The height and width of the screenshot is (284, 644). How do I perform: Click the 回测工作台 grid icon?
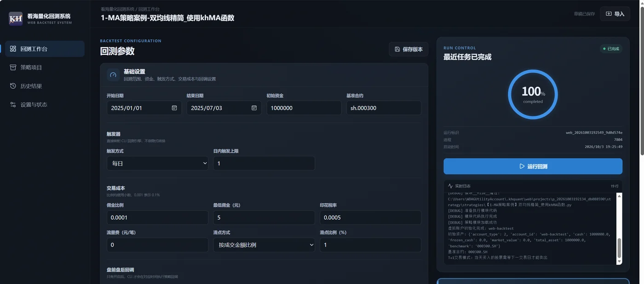(13, 49)
